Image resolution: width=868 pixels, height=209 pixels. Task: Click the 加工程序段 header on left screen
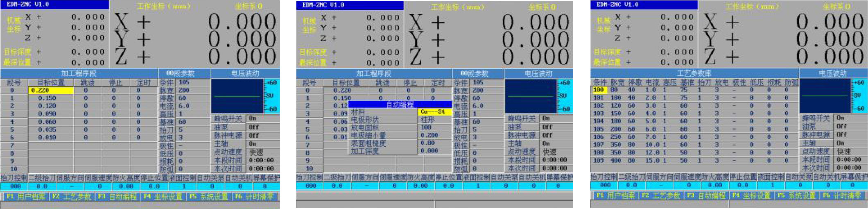pyautogui.click(x=79, y=74)
